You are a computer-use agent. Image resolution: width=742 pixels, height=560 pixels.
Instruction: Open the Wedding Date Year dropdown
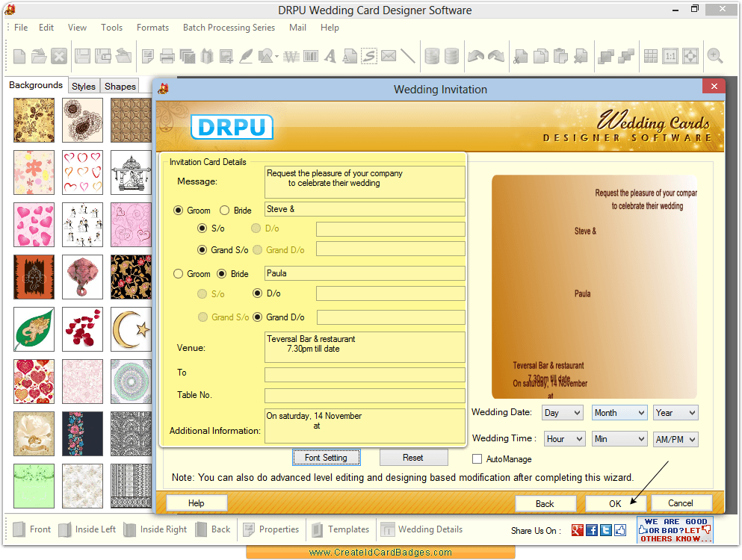[675, 412]
